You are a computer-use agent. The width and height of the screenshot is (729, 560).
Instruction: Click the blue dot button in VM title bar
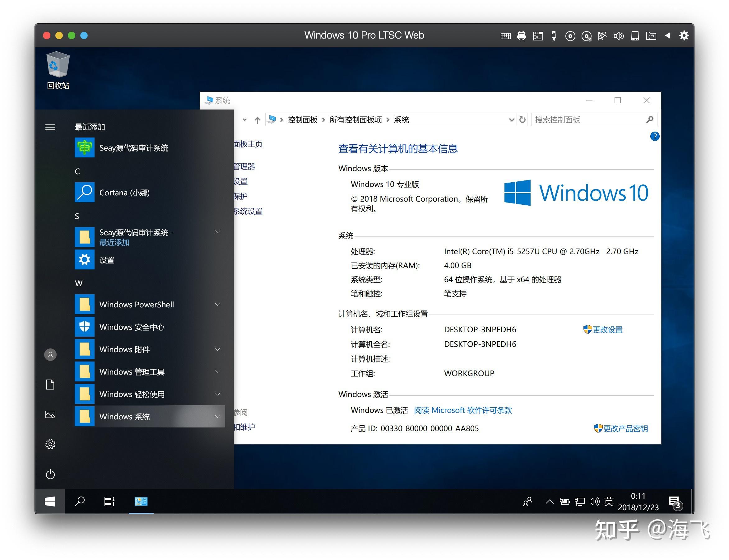pyautogui.click(x=84, y=35)
